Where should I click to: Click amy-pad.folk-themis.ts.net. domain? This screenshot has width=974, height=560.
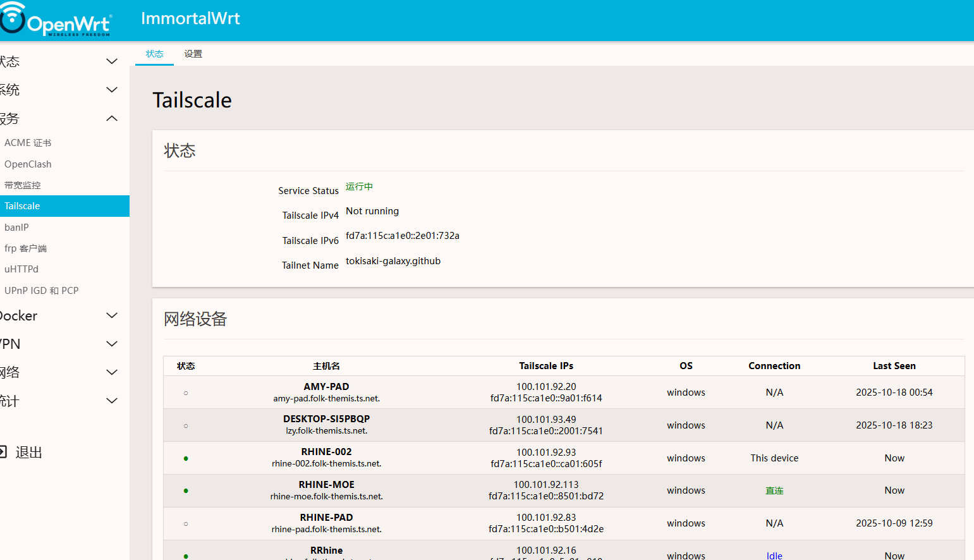coord(326,399)
